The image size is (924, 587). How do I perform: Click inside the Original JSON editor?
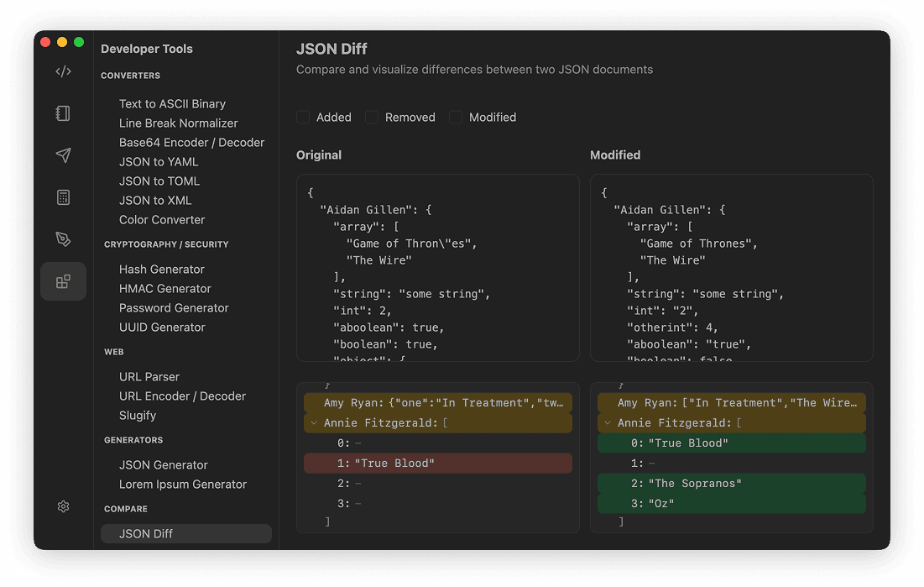(x=438, y=268)
